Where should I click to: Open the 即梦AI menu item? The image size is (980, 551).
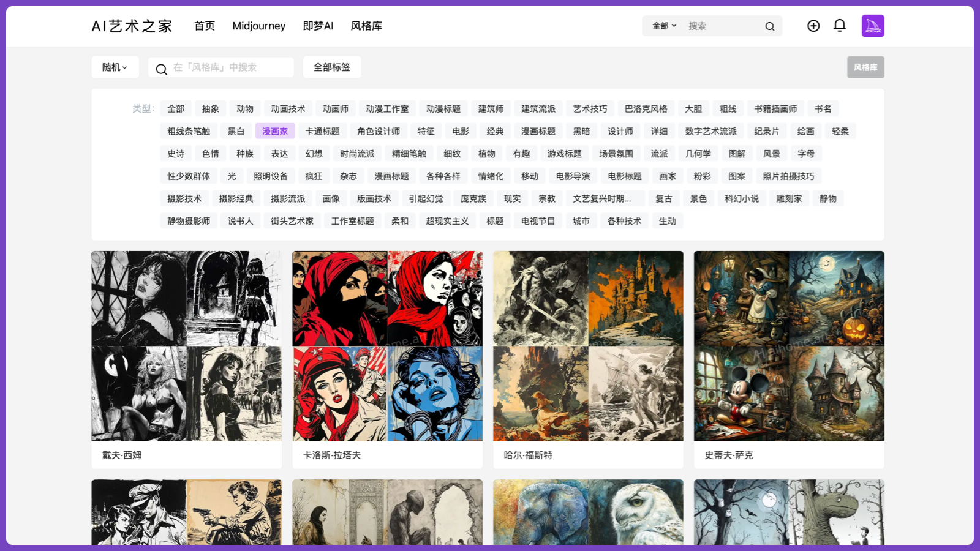pos(318,26)
